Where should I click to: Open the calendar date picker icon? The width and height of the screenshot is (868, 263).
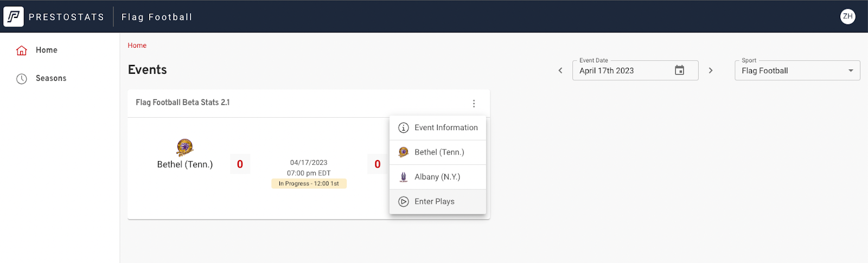pos(679,70)
